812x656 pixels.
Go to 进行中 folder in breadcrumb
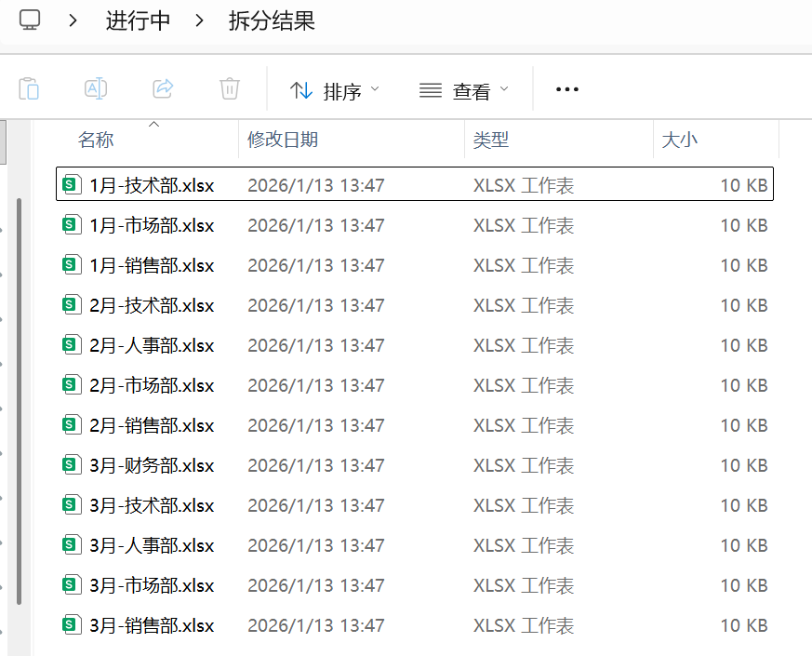point(138,20)
